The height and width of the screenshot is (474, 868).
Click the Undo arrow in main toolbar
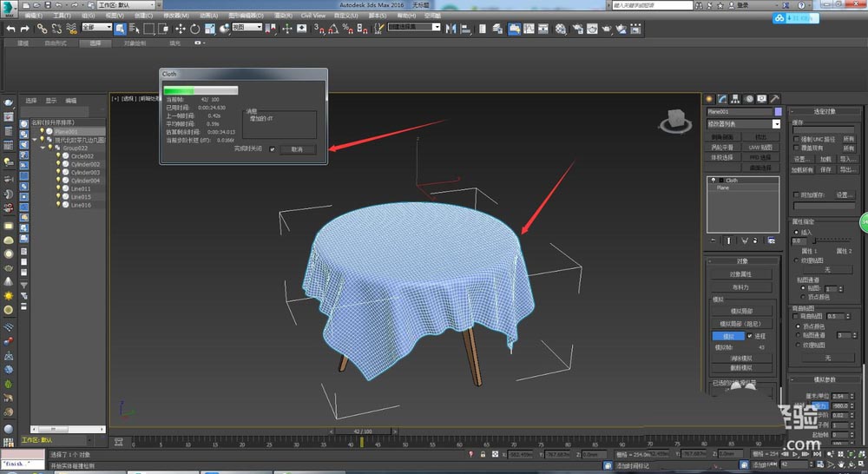(10, 29)
